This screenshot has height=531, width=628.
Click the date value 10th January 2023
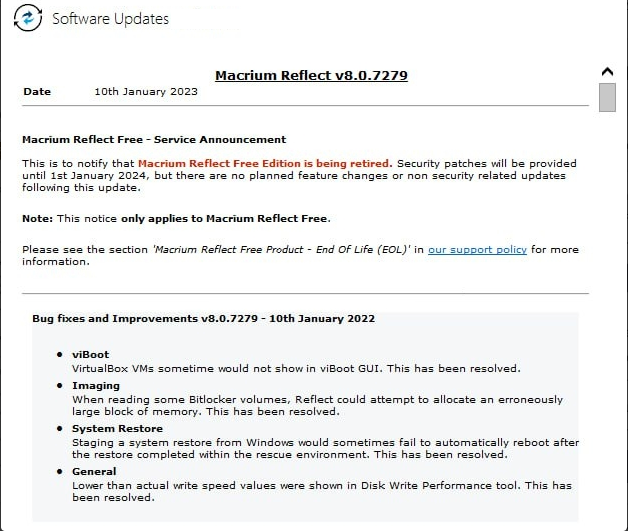coord(146,92)
